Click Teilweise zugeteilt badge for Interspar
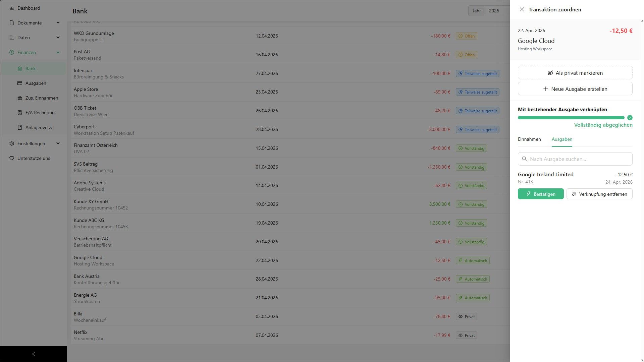The width and height of the screenshot is (644, 362). 477,73
